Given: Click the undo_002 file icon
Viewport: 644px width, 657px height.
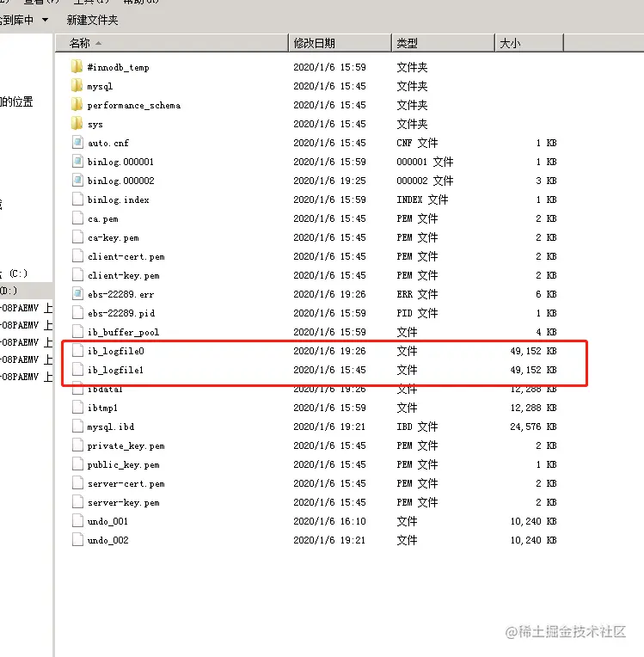Looking at the screenshot, I should pos(77,540).
